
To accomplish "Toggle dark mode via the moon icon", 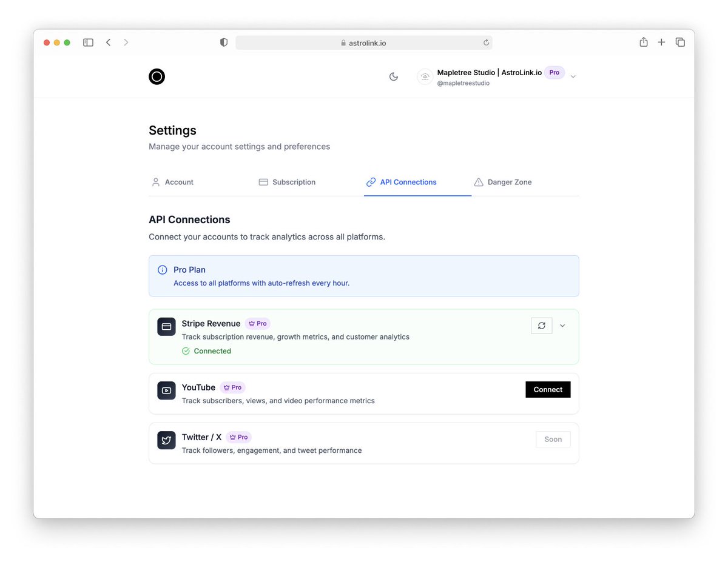I will tap(393, 76).
